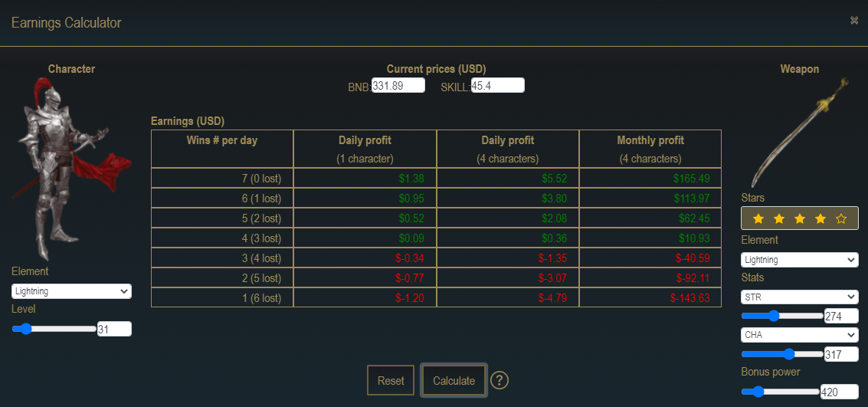Screen dimensions: 868x407
Task: Expand the CHA stat dropdown
Action: [x=800, y=335]
